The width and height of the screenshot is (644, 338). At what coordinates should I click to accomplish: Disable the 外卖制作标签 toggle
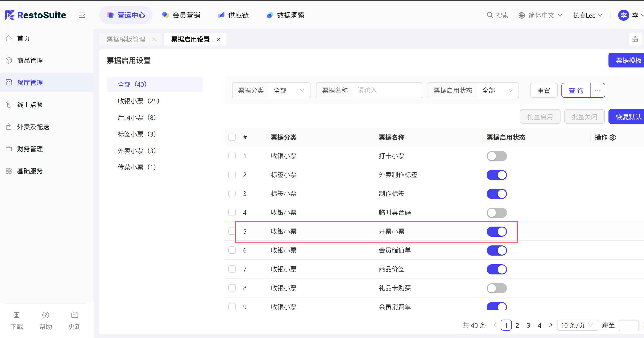497,175
